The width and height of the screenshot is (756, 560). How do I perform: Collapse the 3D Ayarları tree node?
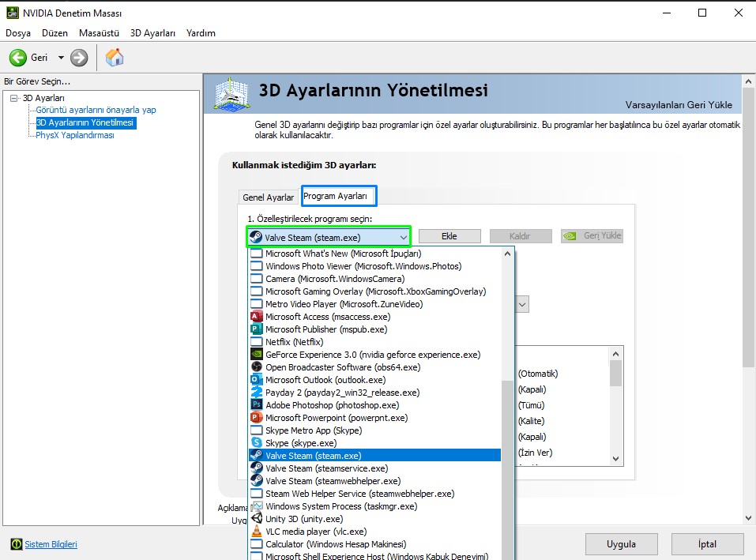click(x=13, y=98)
